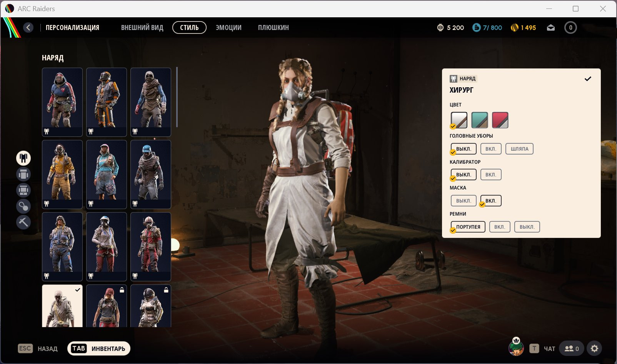This screenshot has width=617, height=364.
Task: Select the brown hooded cloak outfit thumbnail
Action: click(151, 102)
